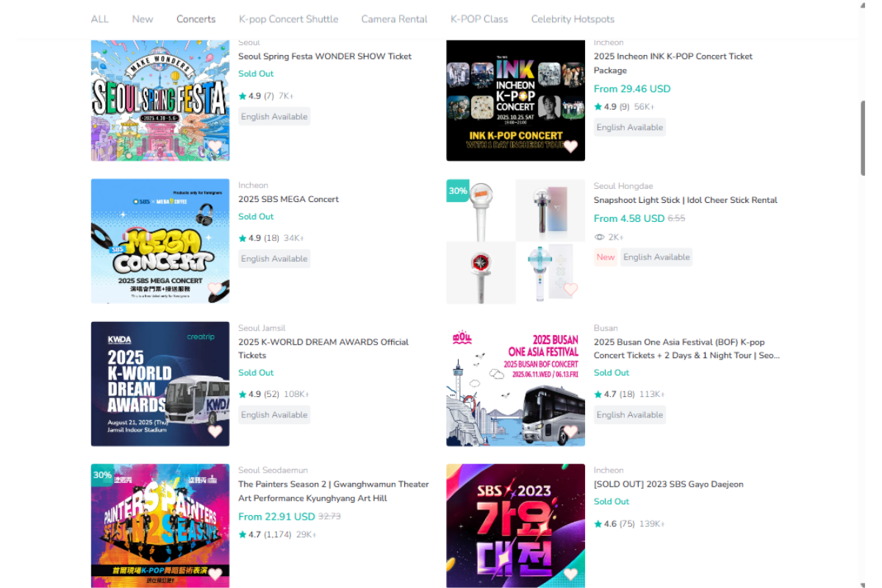The width and height of the screenshot is (882, 588).
Task: Switch to the ALL category tab
Action: (x=100, y=19)
